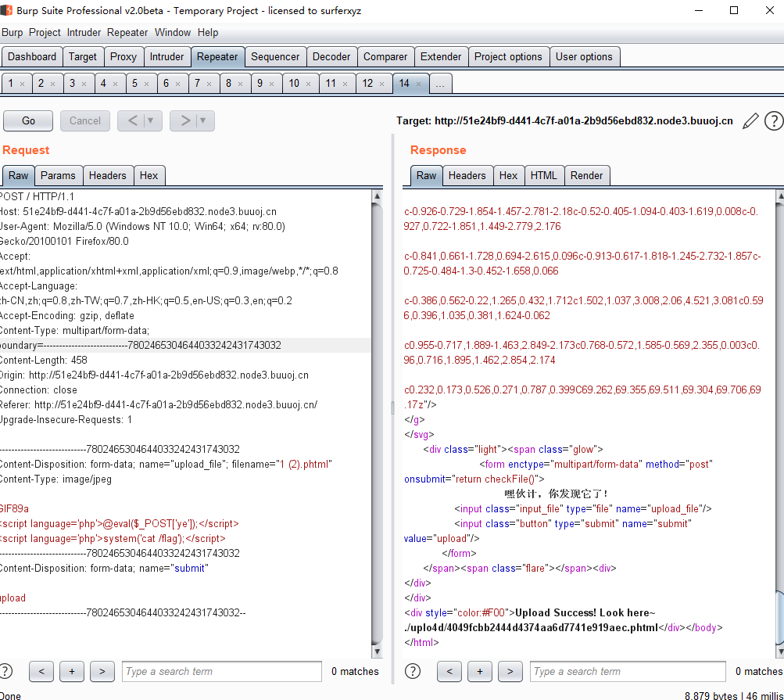Switch to the Dashboard tab
Viewport: 784px width, 700px height.
click(32, 56)
